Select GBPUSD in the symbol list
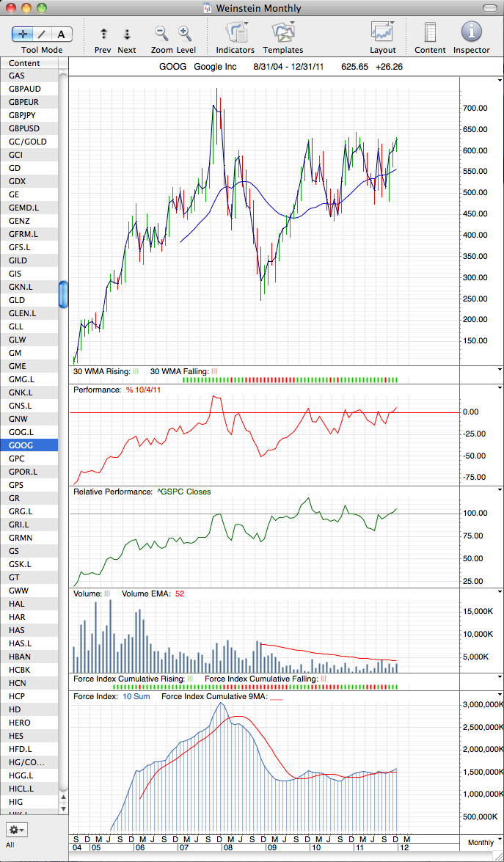This screenshot has height=862, width=504. coord(29,128)
